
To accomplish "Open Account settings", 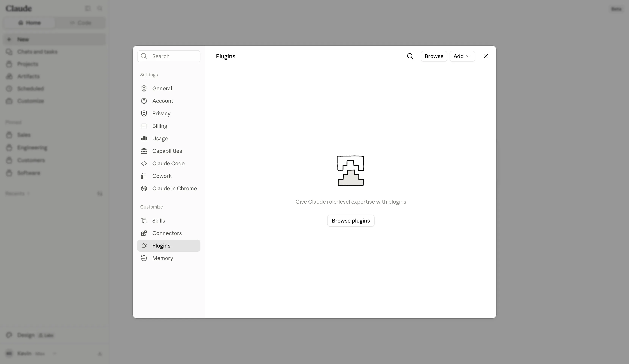I will [168, 101].
